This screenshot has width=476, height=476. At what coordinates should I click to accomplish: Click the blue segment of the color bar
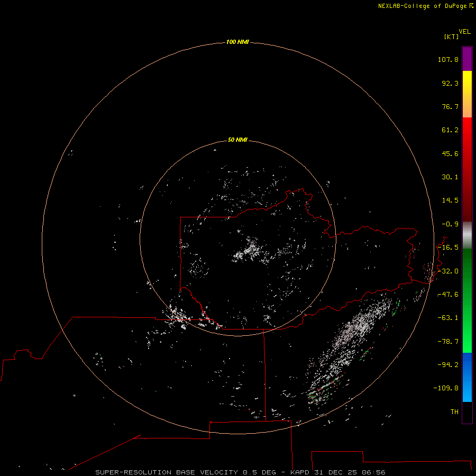click(467, 377)
